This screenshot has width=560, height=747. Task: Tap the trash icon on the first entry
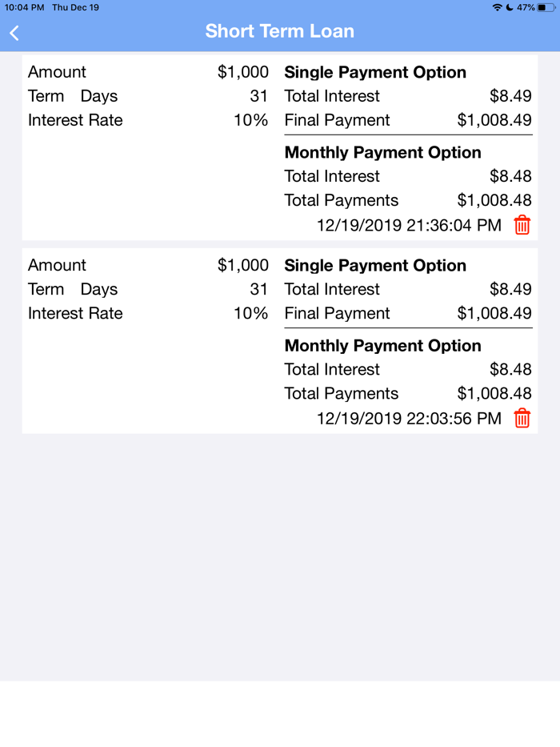[x=522, y=225]
